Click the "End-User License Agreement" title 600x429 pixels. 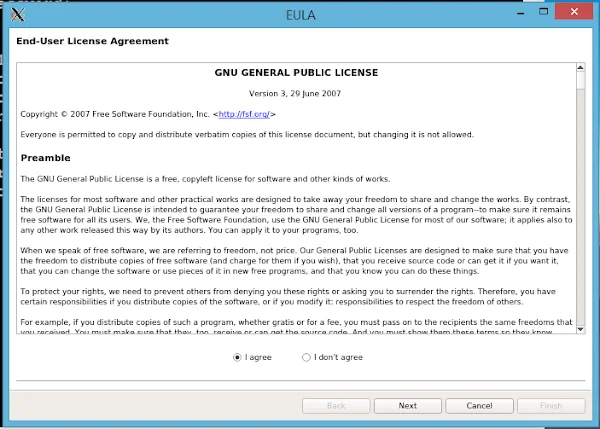[92, 41]
